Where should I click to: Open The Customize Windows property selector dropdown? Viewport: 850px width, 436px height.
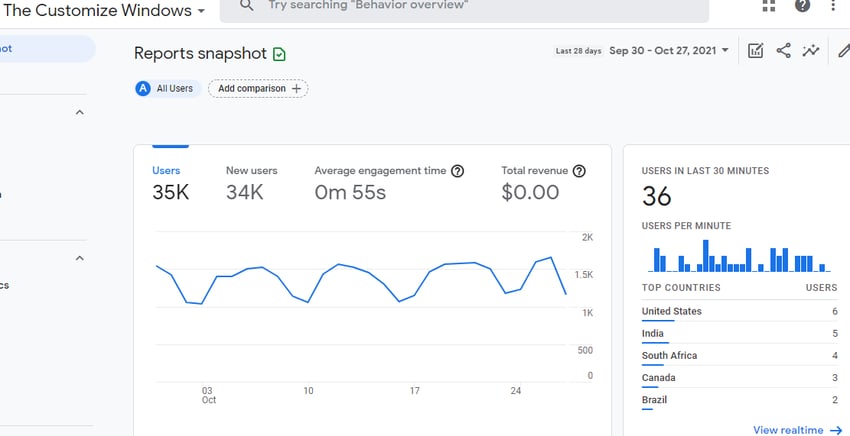[104, 10]
